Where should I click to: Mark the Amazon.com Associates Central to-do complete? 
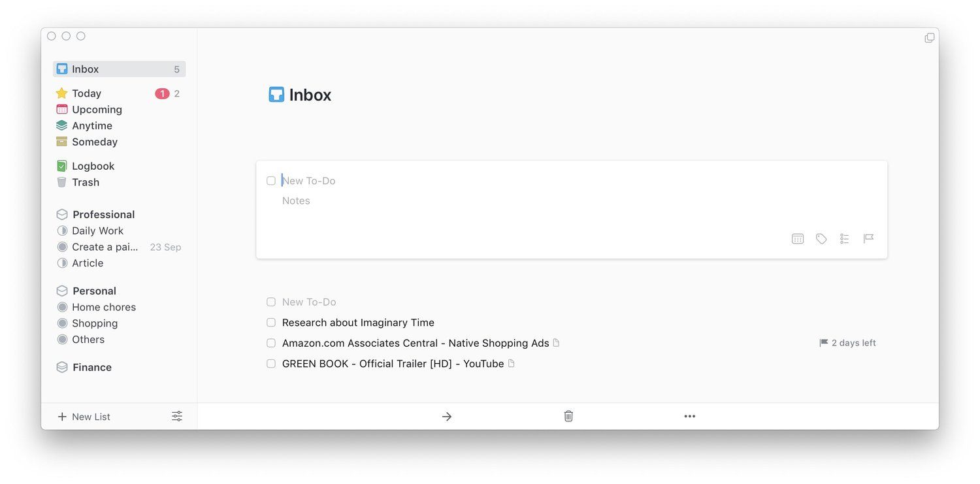(x=271, y=343)
